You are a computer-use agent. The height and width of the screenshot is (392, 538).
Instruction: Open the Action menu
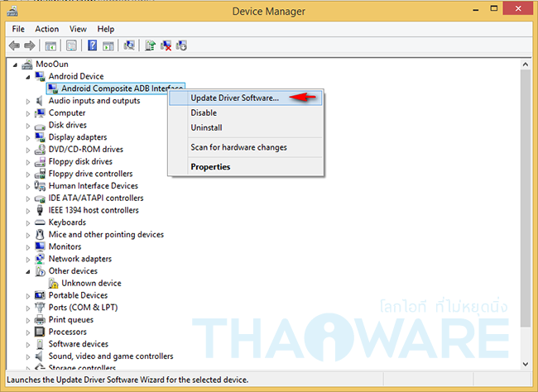coord(46,29)
